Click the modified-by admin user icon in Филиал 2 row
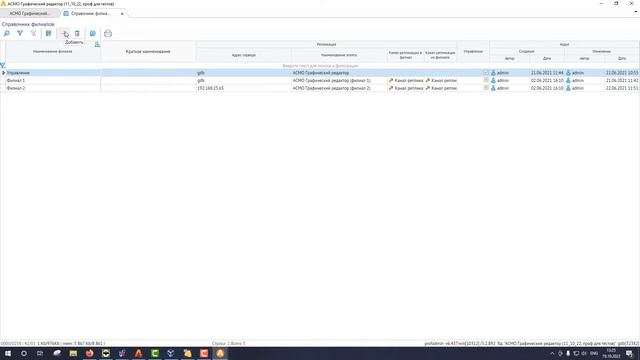The height and width of the screenshot is (360, 640). tap(568, 88)
